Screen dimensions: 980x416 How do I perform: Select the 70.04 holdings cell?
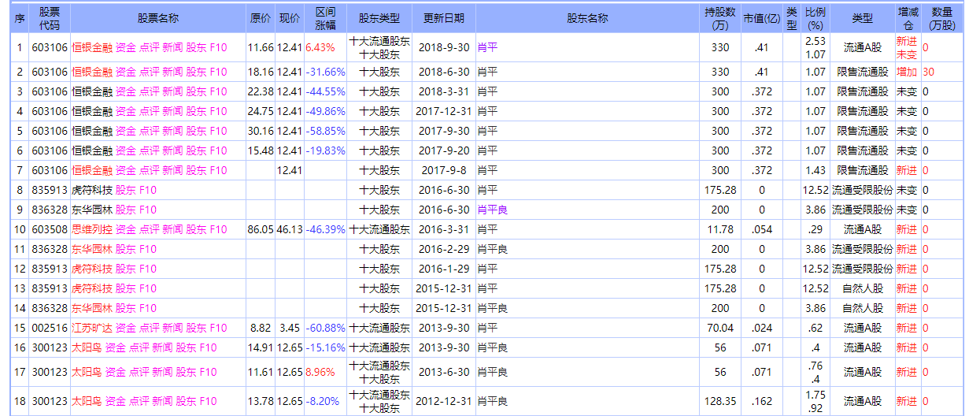pyautogui.click(x=720, y=328)
